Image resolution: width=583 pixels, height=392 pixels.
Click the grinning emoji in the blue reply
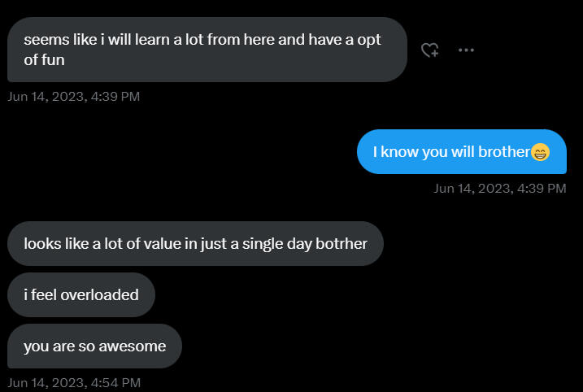point(540,152)
